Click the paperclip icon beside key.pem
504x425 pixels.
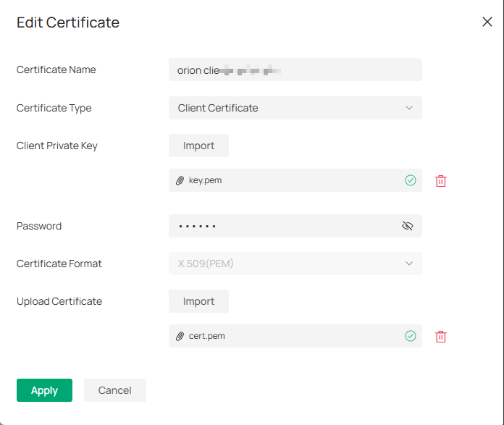180,180
